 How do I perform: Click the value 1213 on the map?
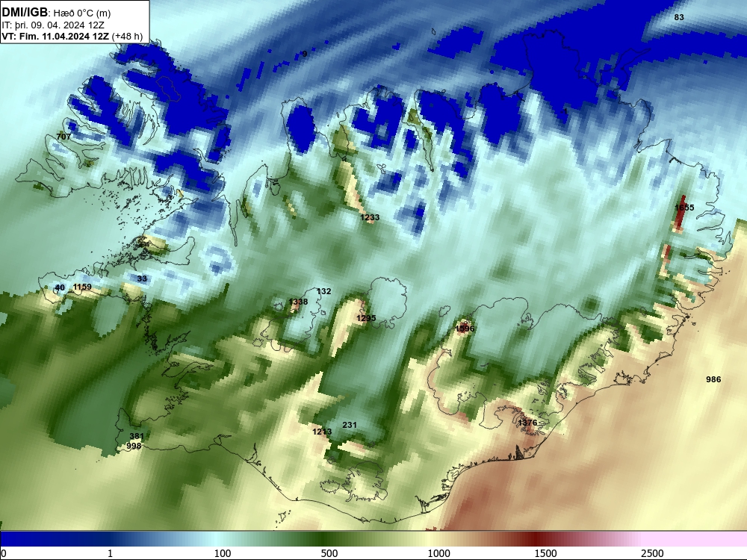(x=322, y=432)
